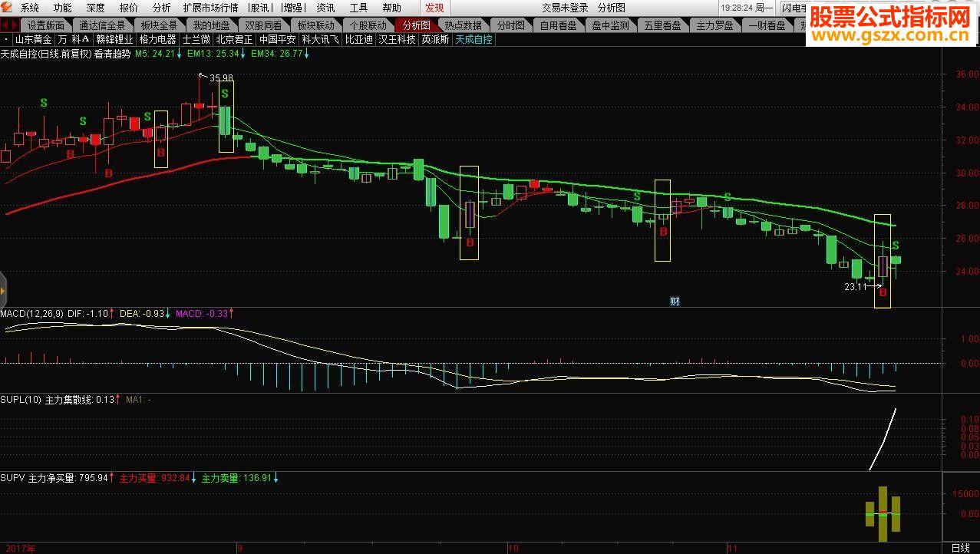
Task: Switch to the 一财看盘 tab
Action: pos(767,25)
